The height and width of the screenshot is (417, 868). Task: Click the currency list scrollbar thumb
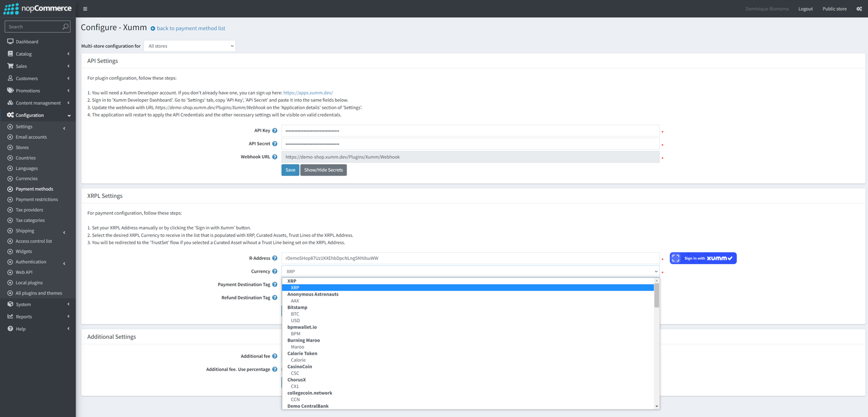coord(656,296)
